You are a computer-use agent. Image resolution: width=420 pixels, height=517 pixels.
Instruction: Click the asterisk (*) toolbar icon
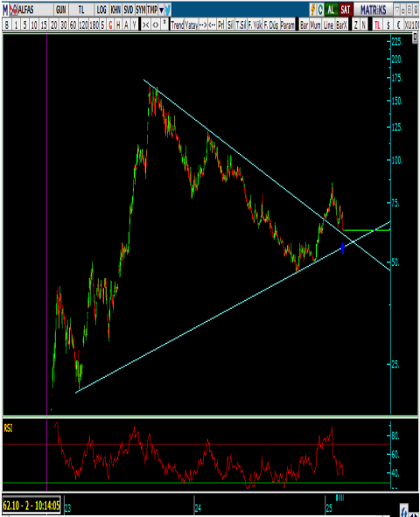(x=164, y=24)
